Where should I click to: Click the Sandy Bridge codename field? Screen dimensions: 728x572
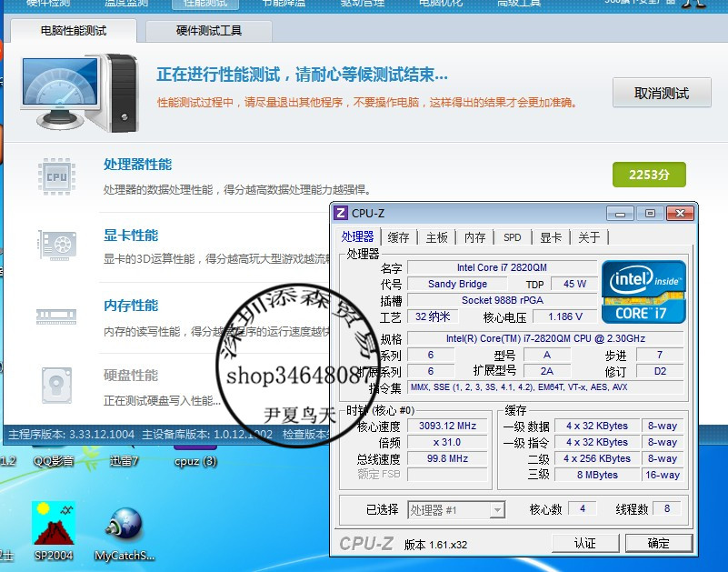coord(457,284)
